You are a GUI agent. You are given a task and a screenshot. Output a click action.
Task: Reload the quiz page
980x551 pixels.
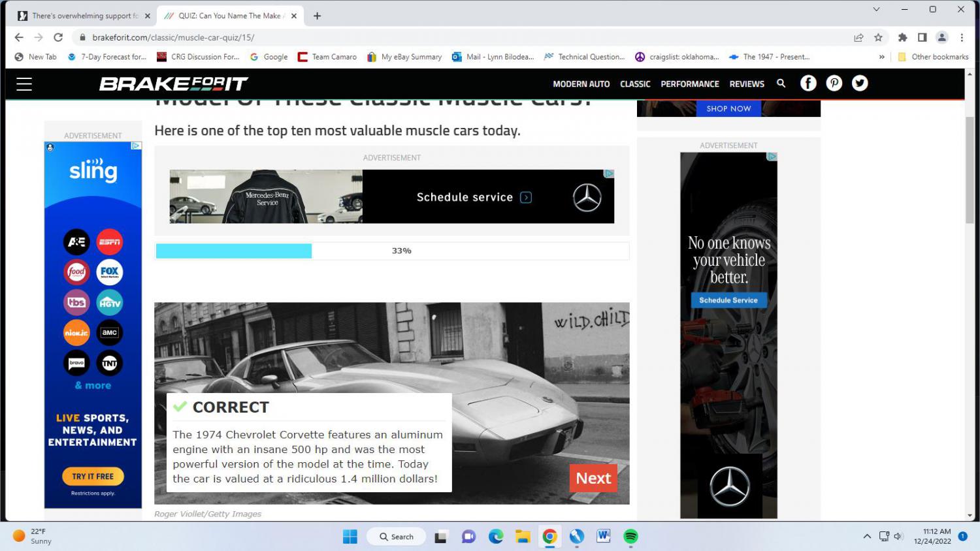[58, 37]
